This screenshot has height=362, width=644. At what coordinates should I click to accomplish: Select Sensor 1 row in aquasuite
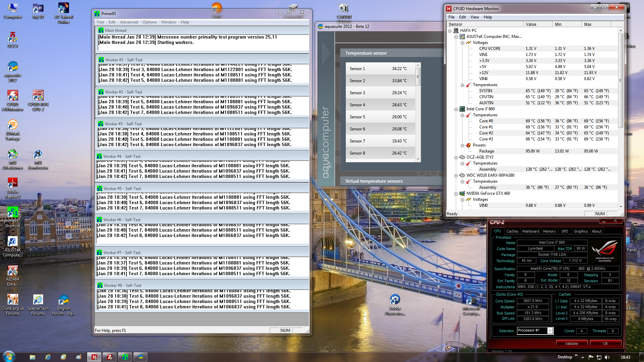[x=380, y=69]
